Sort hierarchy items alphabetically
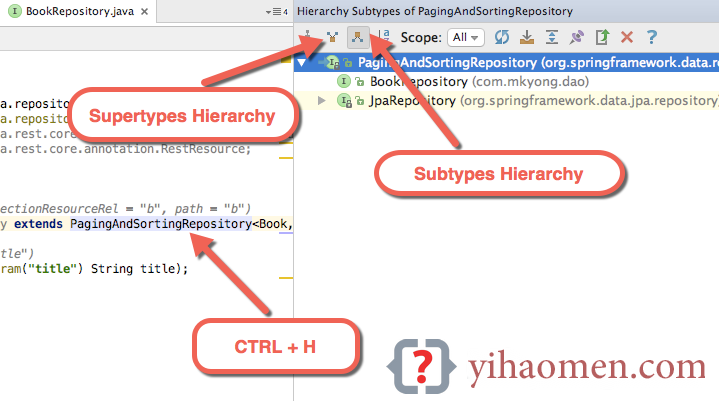 pos(384,37)
